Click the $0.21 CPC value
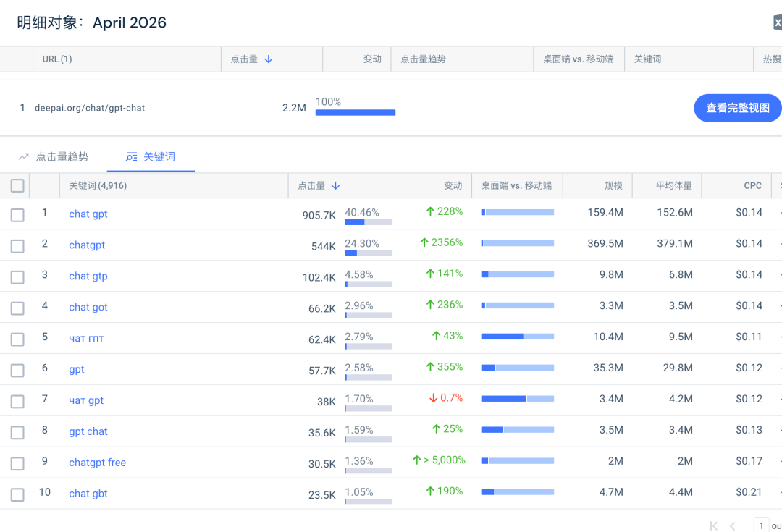 pos(749,492)
